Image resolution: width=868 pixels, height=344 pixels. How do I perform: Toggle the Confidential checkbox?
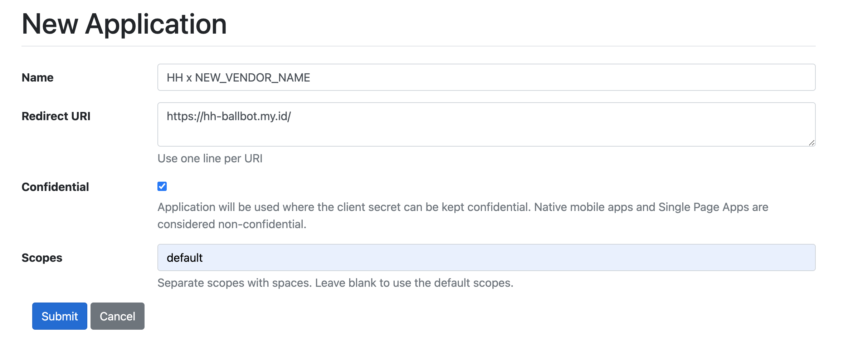[x=162, y=186]
